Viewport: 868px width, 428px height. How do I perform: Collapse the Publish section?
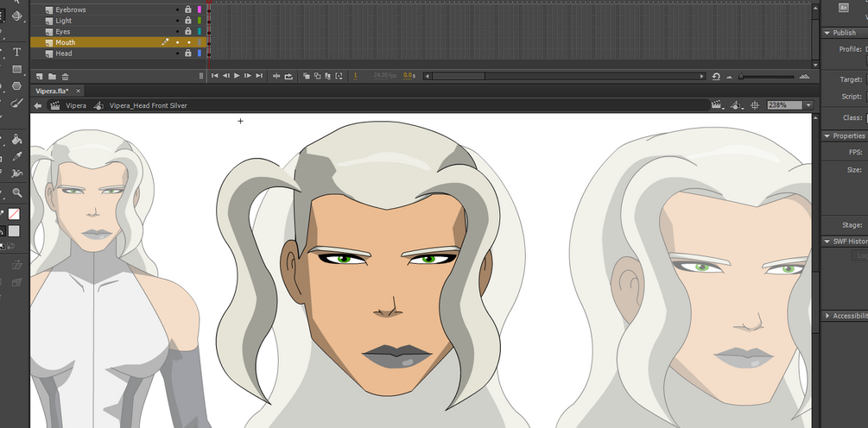pos(827,33)
